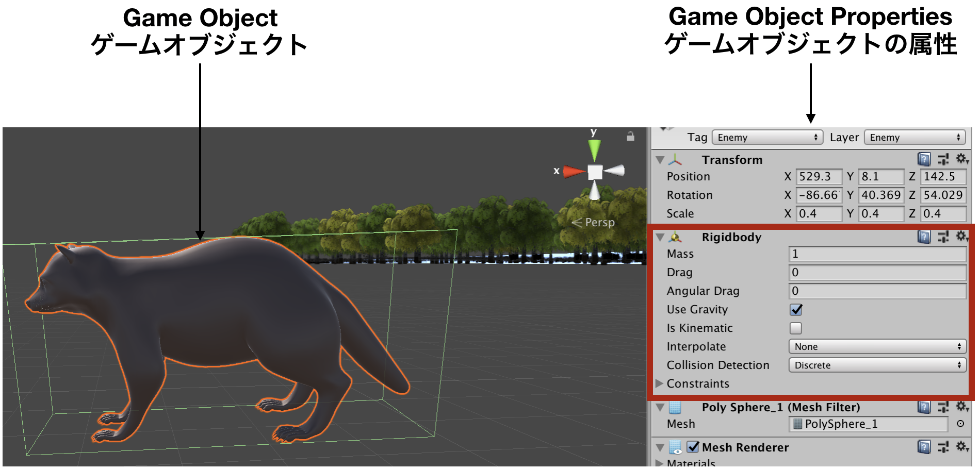Collapse the Mesh Filter foldout

click(660, 407)
